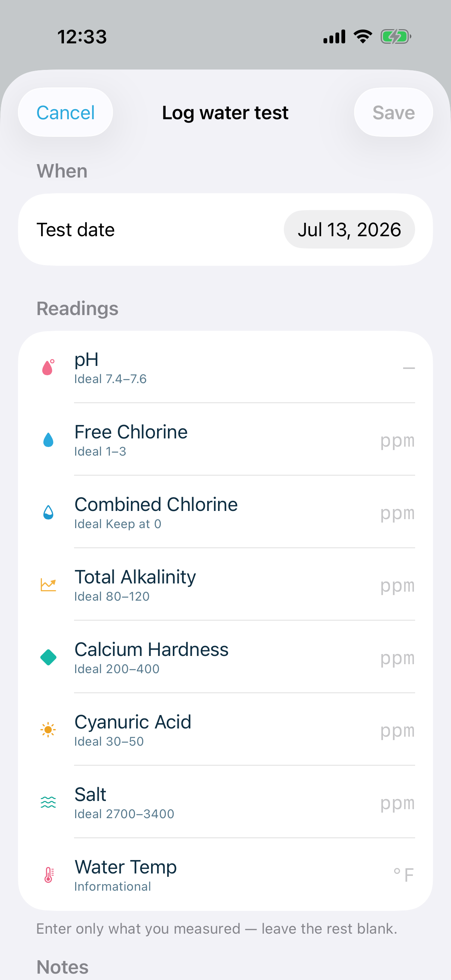Tap the Free Chlorine blue droplet icon
Screen dimensions: 451x980
[x=48, y=440]
